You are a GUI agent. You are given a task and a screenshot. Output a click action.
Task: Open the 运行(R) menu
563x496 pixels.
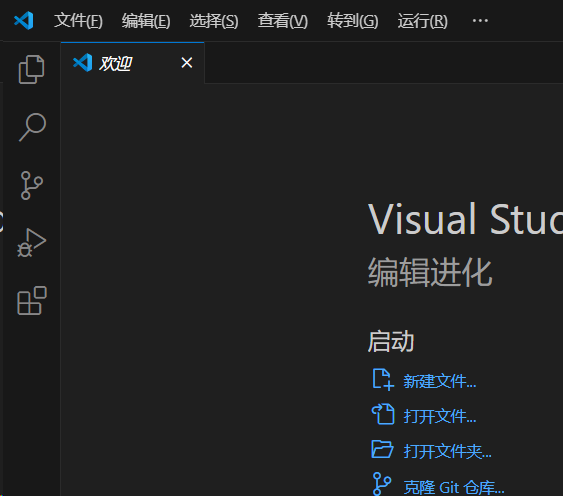pyautogui.click(x=423, y=20)
